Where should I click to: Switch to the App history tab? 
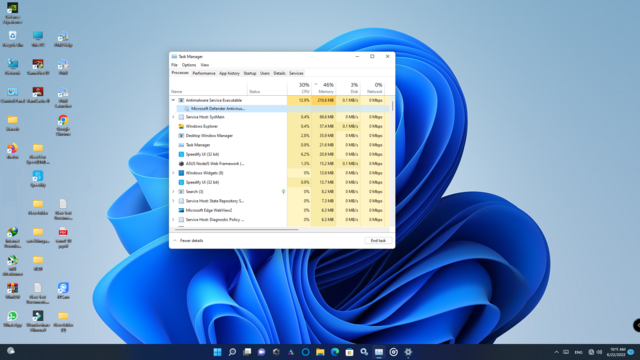(229, 73)
